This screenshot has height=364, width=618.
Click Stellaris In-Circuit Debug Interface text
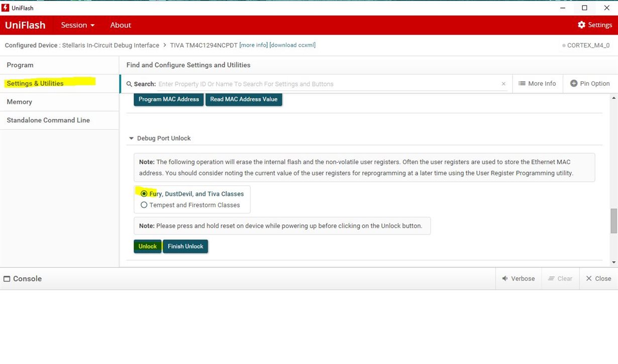point(111,45)
